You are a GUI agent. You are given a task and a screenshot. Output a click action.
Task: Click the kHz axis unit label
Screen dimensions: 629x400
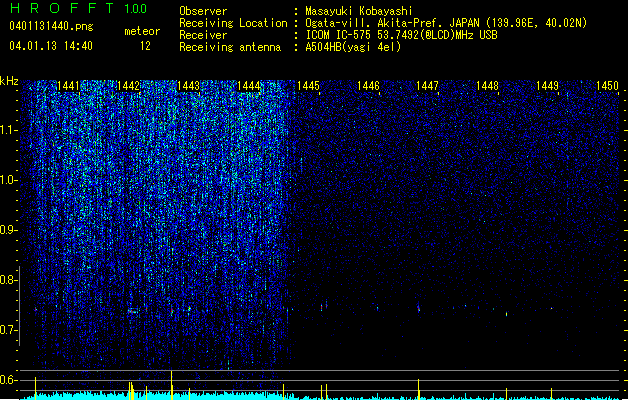[x=9, y=81]
